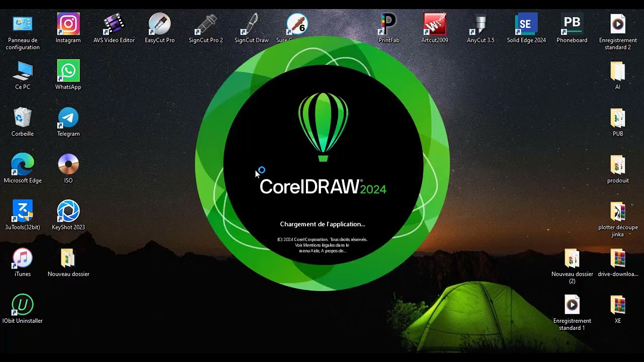This screenshot has height=362, width=644.
Task: Open the iTunes shortcut
Action: 22,262
